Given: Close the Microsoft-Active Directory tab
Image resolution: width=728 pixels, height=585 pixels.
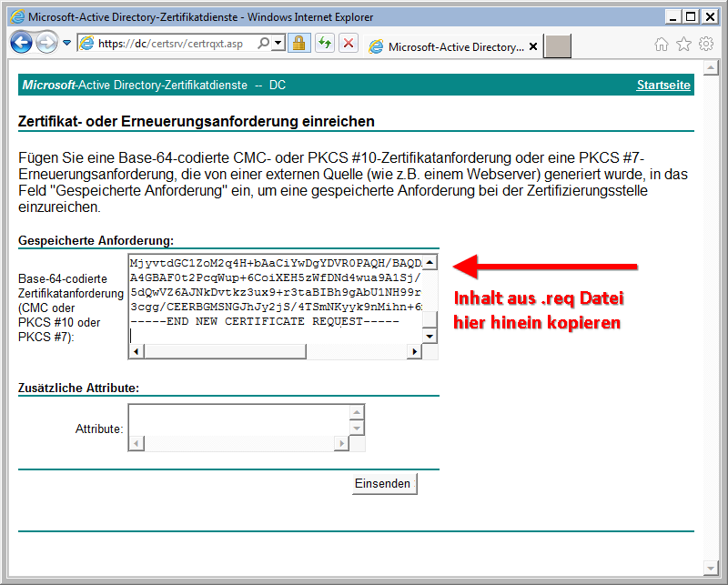Looking at the screenshot, I should [x=533, y=46].
